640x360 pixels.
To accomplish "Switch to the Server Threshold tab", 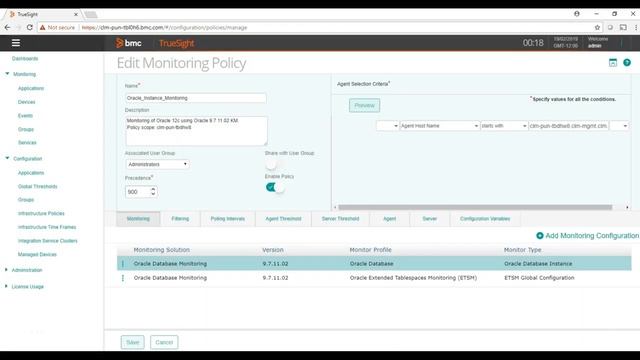I will tap(340, 219).
